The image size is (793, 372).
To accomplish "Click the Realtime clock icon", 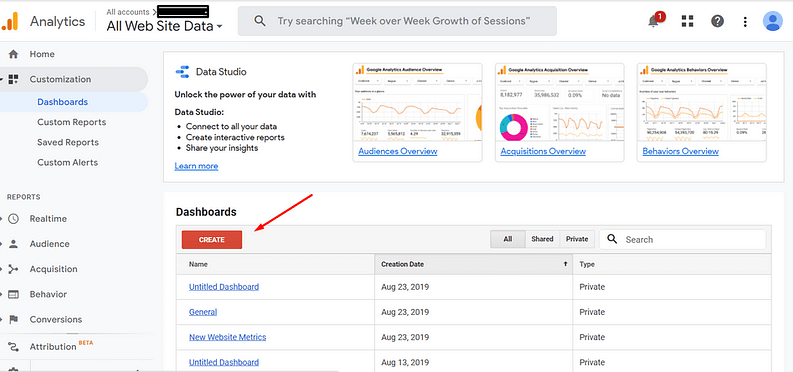I will point(14,219).
